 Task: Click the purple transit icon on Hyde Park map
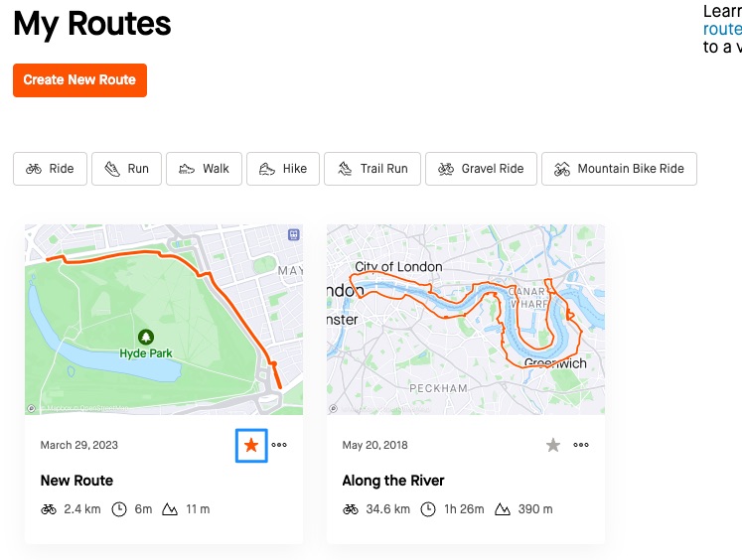293,234
